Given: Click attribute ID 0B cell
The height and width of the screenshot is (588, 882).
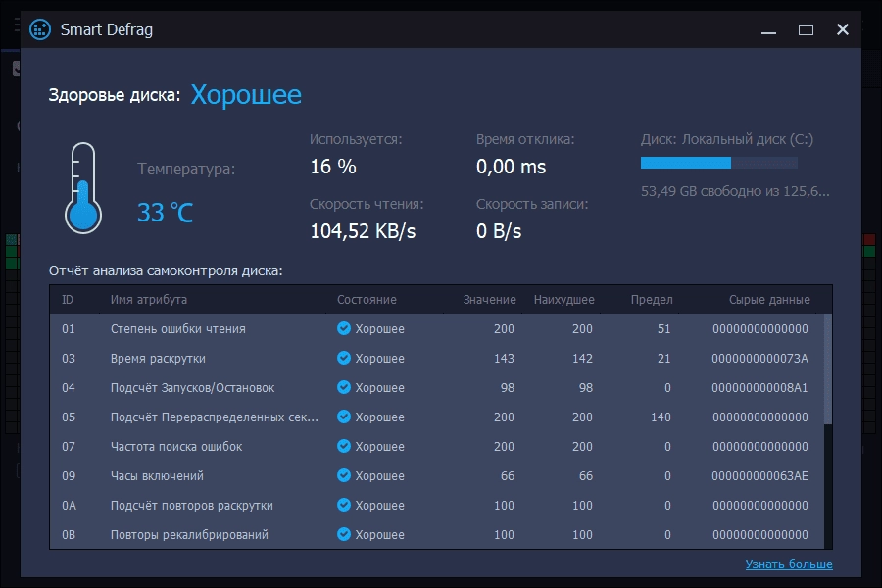Looking at the screenshot, I should (69, 534).
